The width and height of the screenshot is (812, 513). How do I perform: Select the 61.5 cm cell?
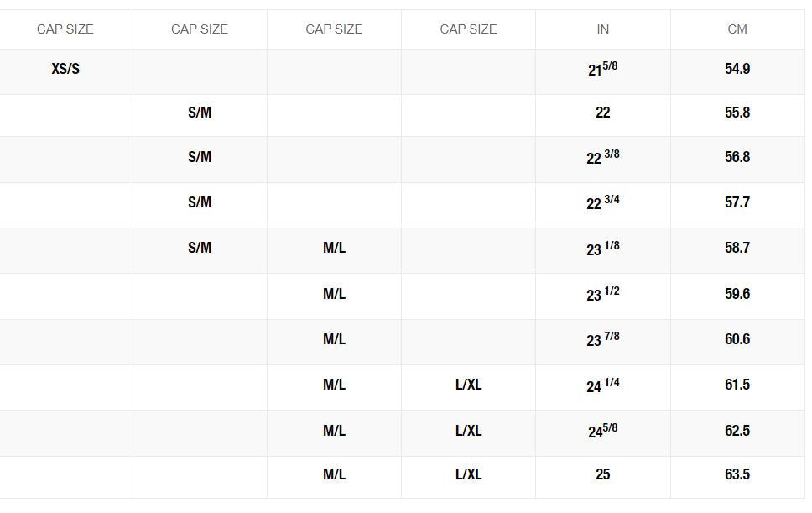click(737, 385)
